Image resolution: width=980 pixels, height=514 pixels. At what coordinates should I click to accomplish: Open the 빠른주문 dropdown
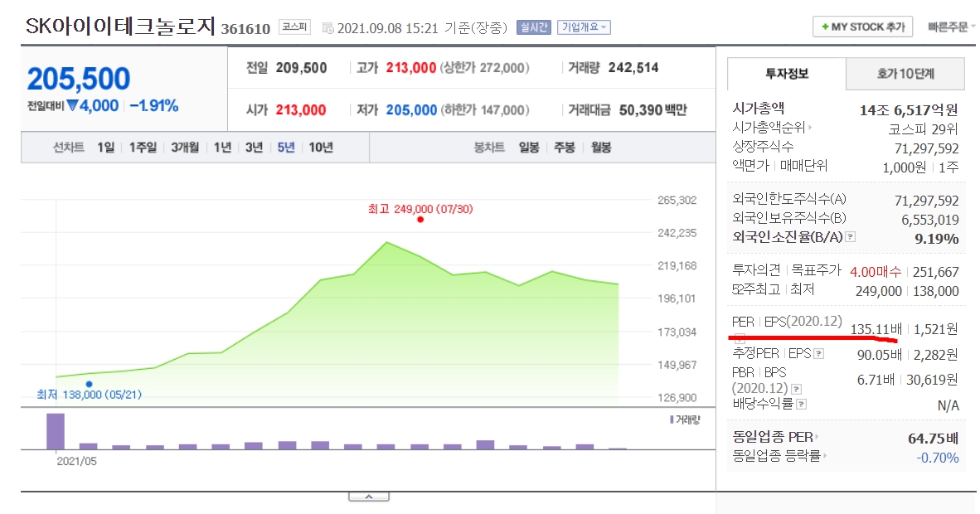point(951,27)
